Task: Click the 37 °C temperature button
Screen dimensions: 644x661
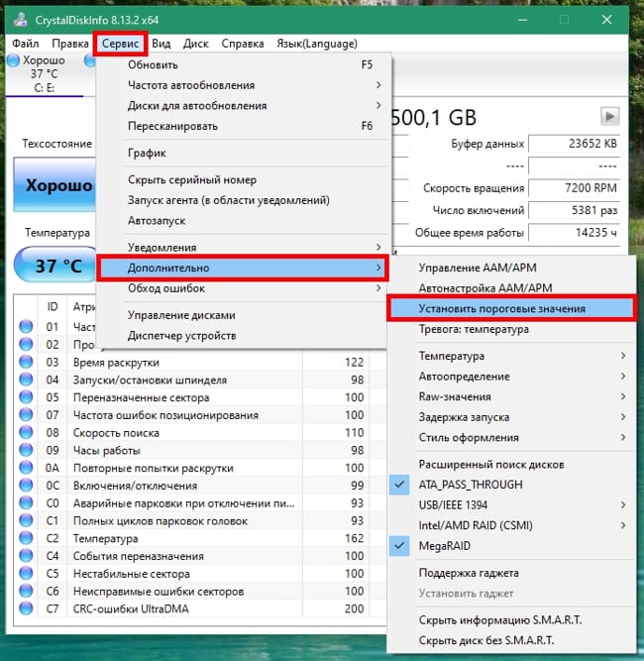Action: point(56,266)
